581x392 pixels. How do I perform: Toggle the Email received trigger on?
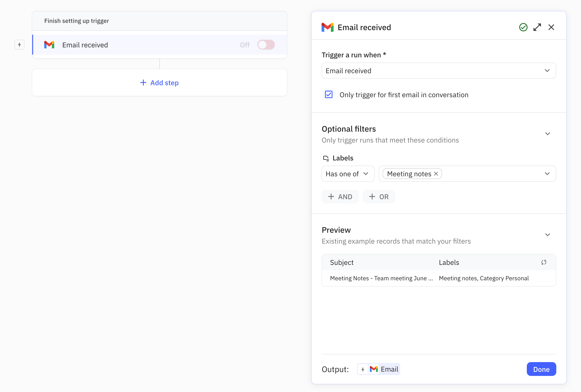(266, 45)
